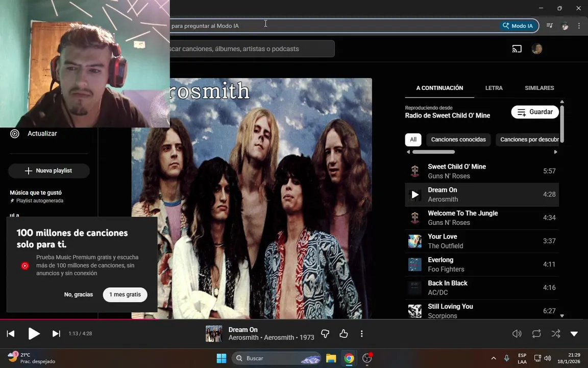588x368 pixels.
Task: Create a Nueva playlist
Action: coord(49,171)
